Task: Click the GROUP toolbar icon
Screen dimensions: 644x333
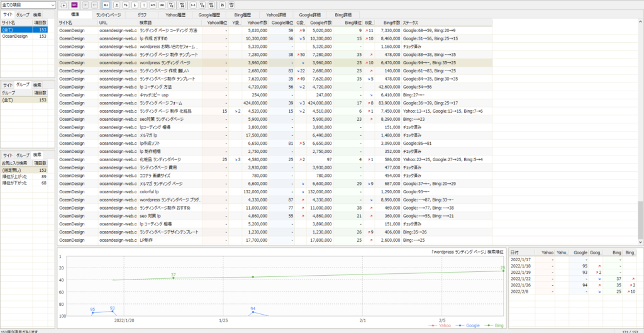Action: pos(231,5)
